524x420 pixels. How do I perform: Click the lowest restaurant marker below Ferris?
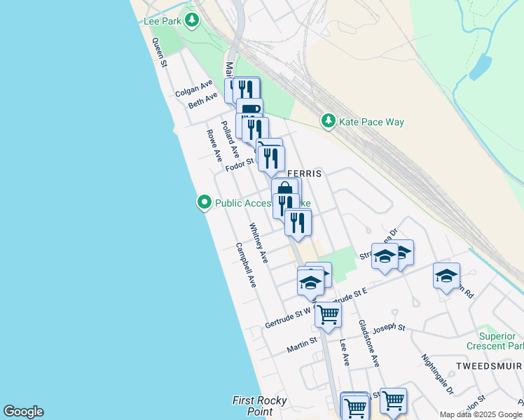point(298,223)
